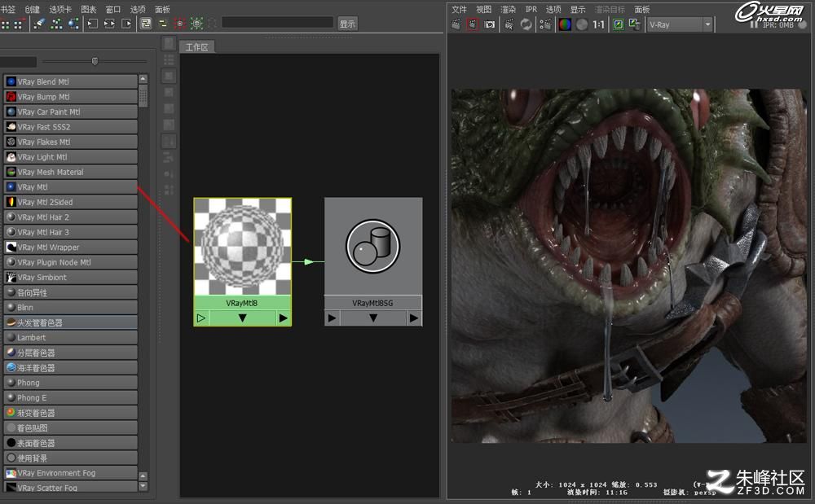
Task: Open the 图表 menu in Hypershade
Action: coord(88,9)
